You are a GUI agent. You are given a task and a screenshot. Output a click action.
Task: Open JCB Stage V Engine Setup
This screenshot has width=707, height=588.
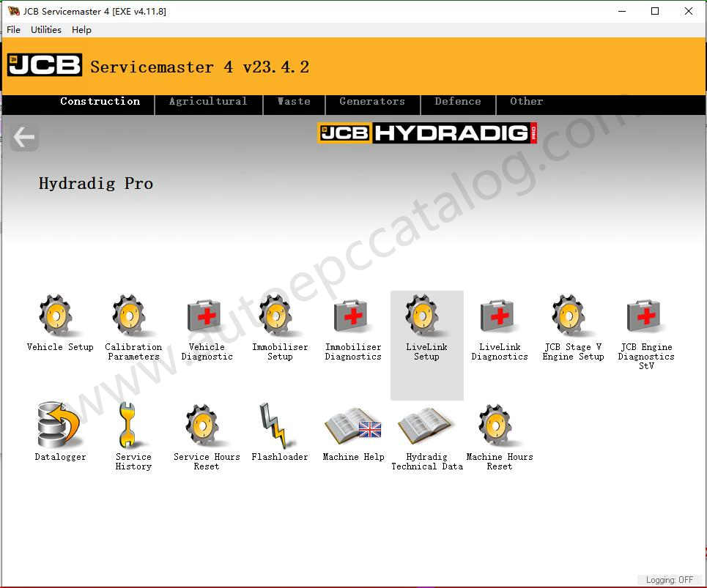pyautogui.click(x=572, y=317)
